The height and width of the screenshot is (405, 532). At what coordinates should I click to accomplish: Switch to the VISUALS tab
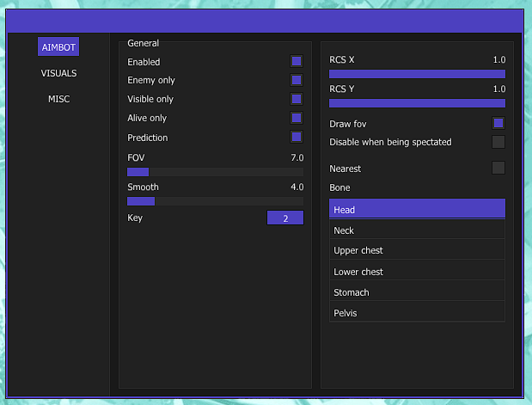click(58, 73)
